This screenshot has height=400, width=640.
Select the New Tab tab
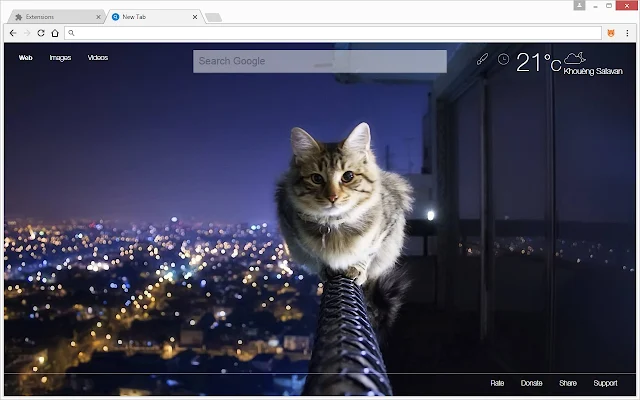[x=155, y=17]
